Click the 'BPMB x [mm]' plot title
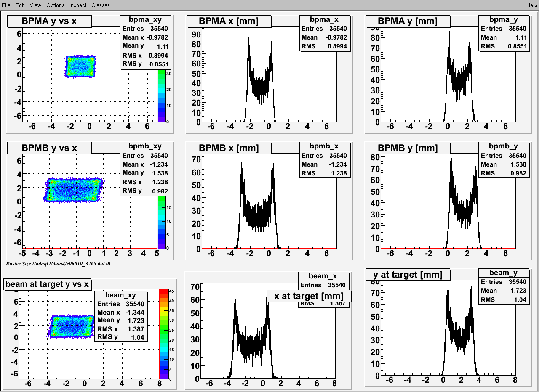Screen dimensions: 539x392 (229, 148)
